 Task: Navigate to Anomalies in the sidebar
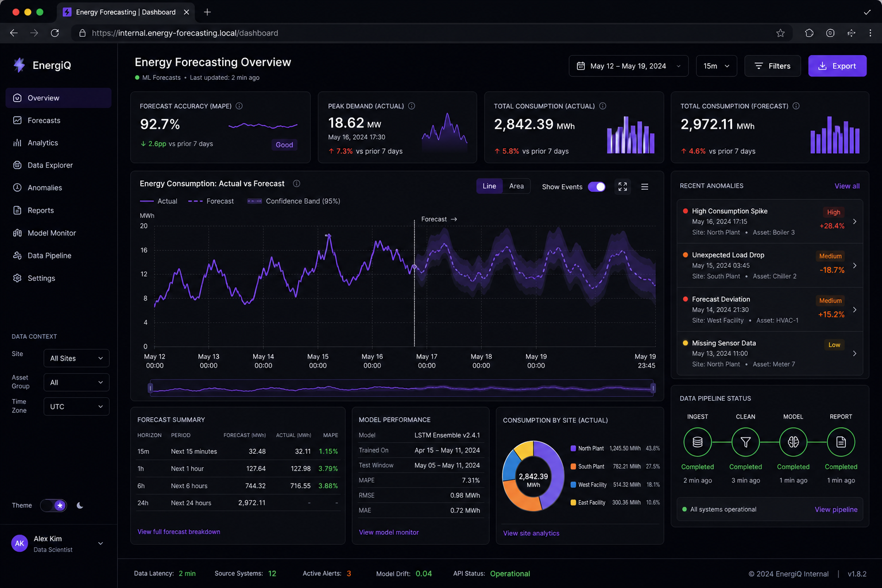(x=59, y=188)
